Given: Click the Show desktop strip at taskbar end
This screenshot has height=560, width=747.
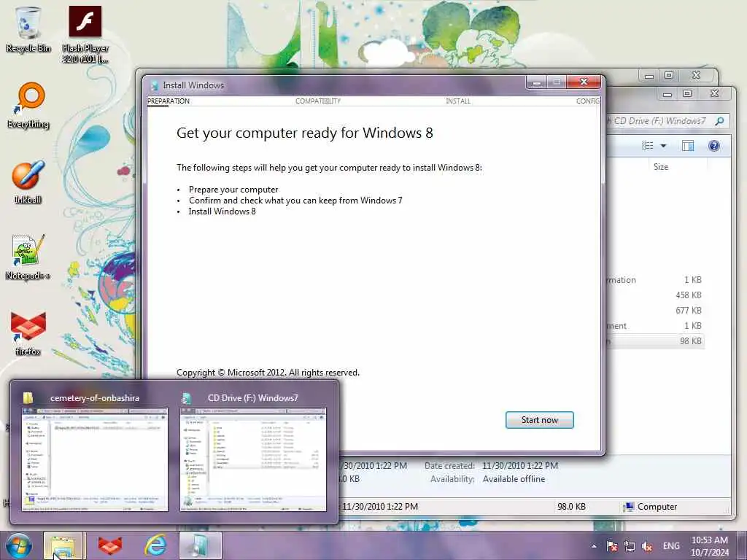Looking at the screenshot, I should coord(743,545).
